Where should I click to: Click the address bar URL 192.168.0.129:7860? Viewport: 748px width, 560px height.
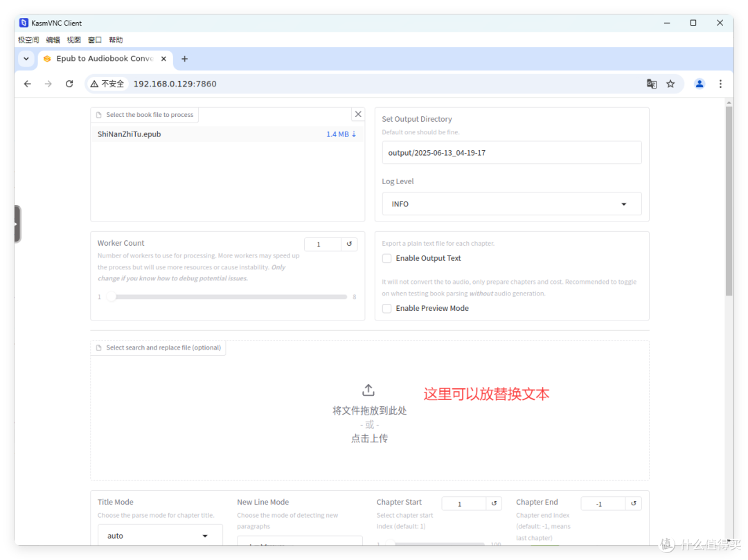click(175, 84)
